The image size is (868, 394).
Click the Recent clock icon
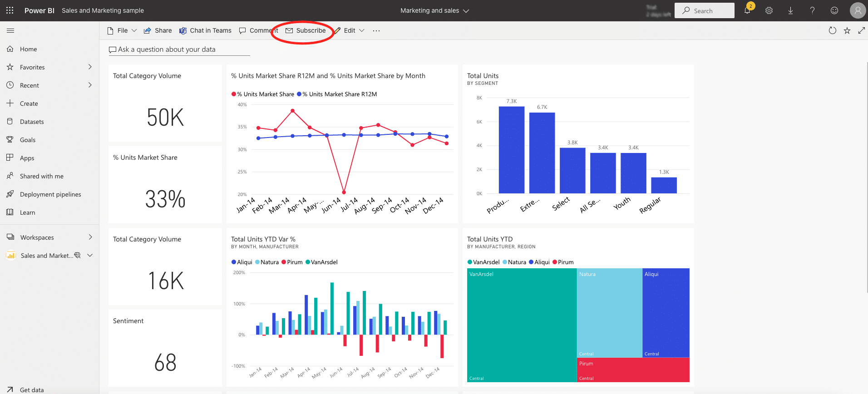10,85
